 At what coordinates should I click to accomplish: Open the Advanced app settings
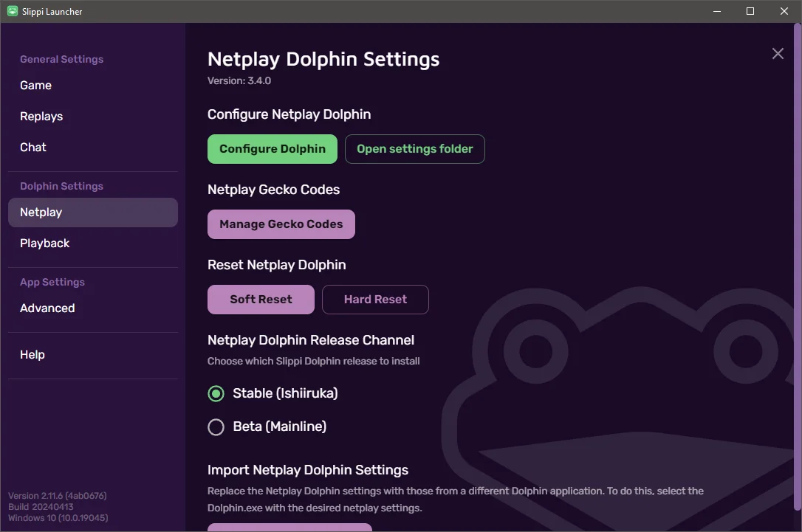click(47, 308)
